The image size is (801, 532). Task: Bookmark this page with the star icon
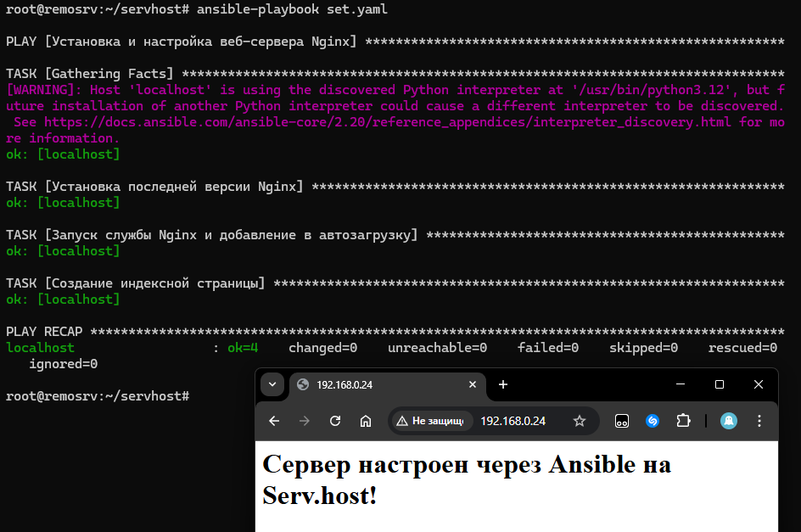[580, 421]
